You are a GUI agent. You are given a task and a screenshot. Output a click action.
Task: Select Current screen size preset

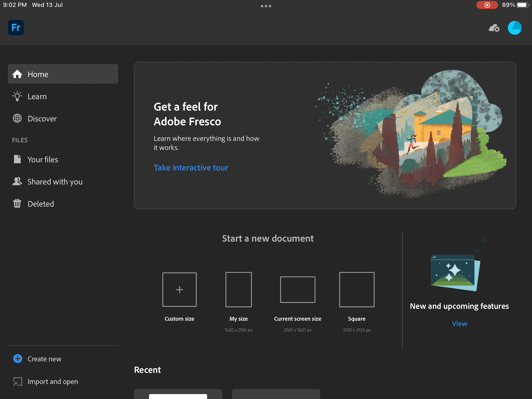(298, 290)
